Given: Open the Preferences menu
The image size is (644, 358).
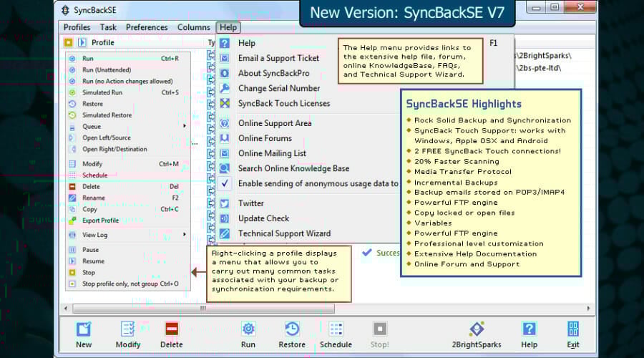Looking at the screenshot, I should click(x=147, y=27).
